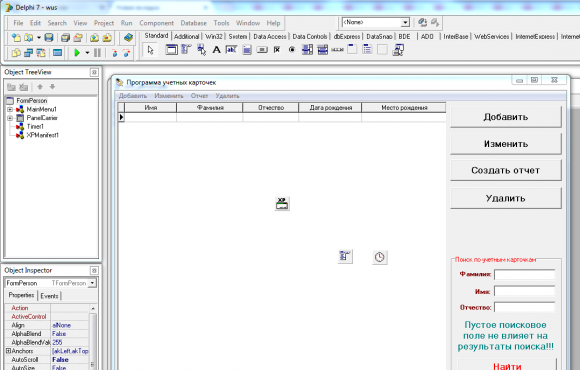Open the <None> desktop layout dropdown
This screenshot has height=370, width=580.
(x=405, y=23)
